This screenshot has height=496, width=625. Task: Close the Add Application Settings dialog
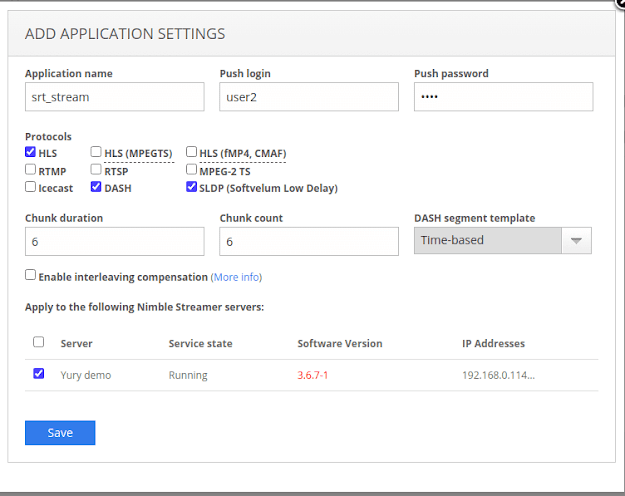click(619, 3)
